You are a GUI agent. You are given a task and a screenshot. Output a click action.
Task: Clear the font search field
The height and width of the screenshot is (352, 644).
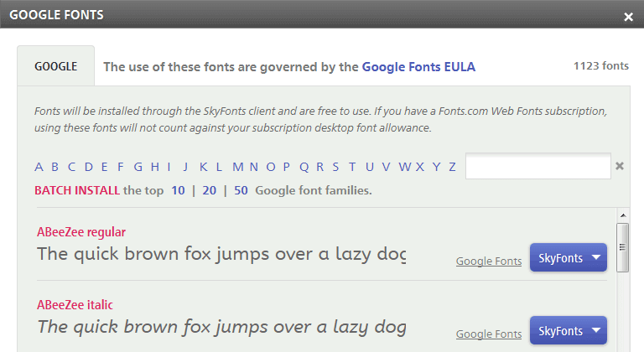[620, 166]
